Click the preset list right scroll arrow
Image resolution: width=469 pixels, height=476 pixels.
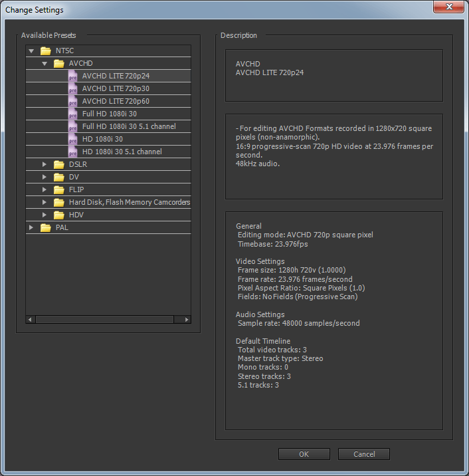[x=187, y=319]
